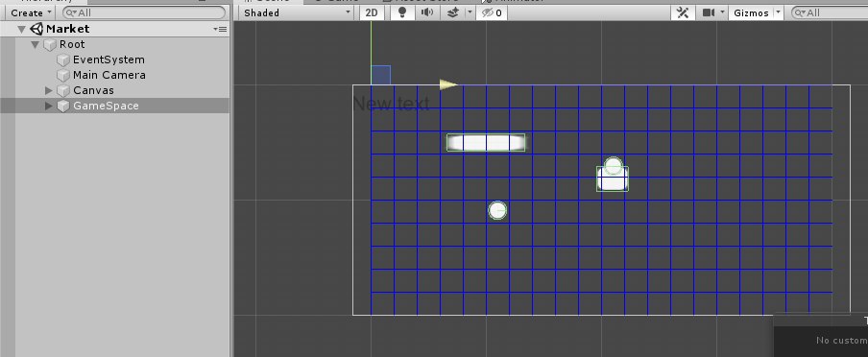This screenshot has height=357, width=868.
Task: Click the cube icon beside Canvas
Action: coord(63,90)
